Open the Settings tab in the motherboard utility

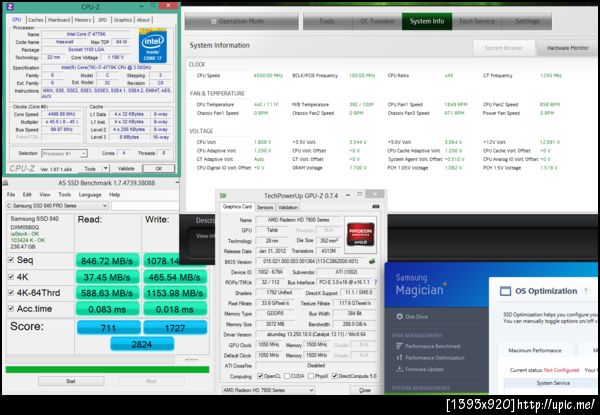coord(527,21)
